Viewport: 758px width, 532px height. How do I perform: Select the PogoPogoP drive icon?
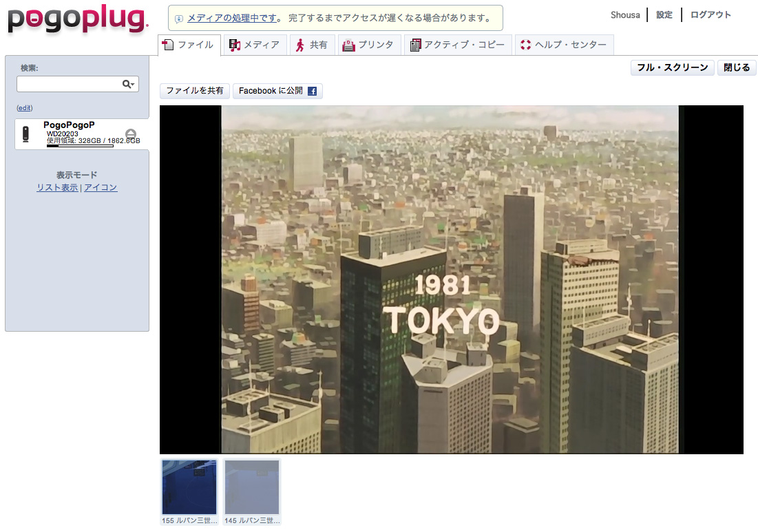[26, 134]
